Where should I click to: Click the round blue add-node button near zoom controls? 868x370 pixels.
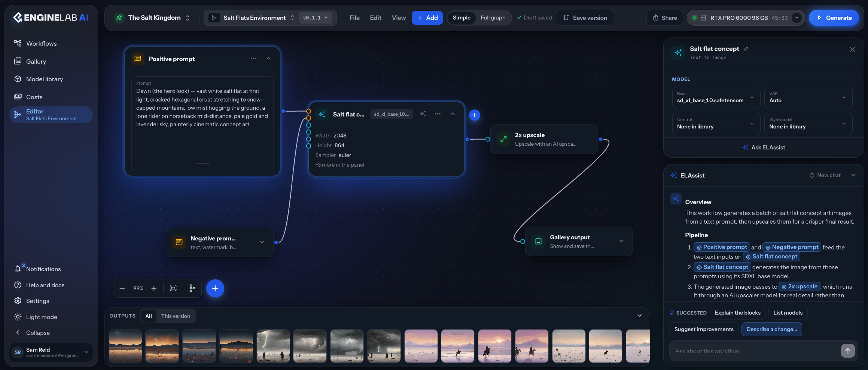click(215, 288)
